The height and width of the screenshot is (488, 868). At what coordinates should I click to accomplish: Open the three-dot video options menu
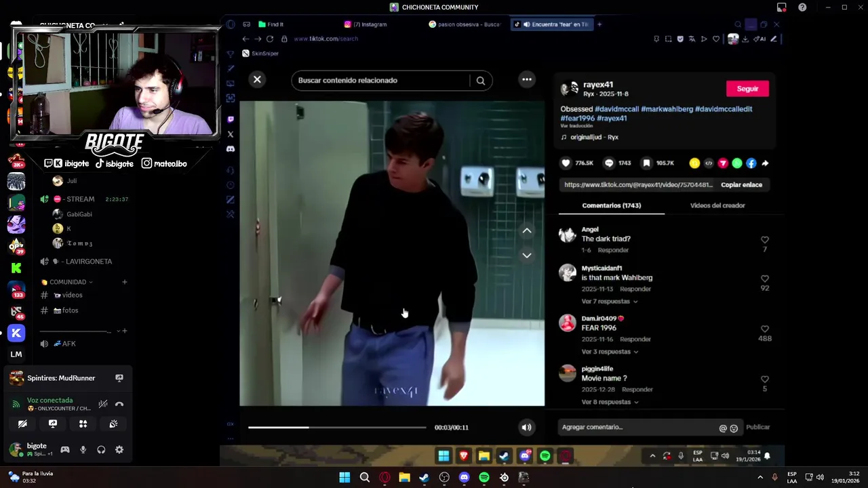click(x=527, y=80)
